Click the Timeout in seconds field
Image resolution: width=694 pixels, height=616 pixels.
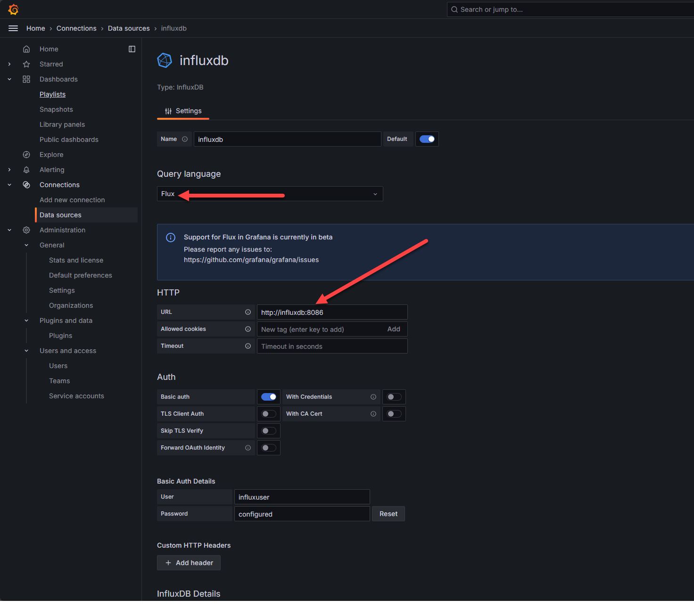coord(332,346)
